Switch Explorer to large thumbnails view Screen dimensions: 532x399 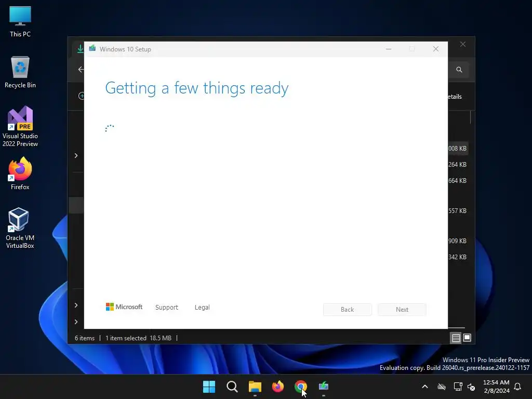click(x=467, y=338)
